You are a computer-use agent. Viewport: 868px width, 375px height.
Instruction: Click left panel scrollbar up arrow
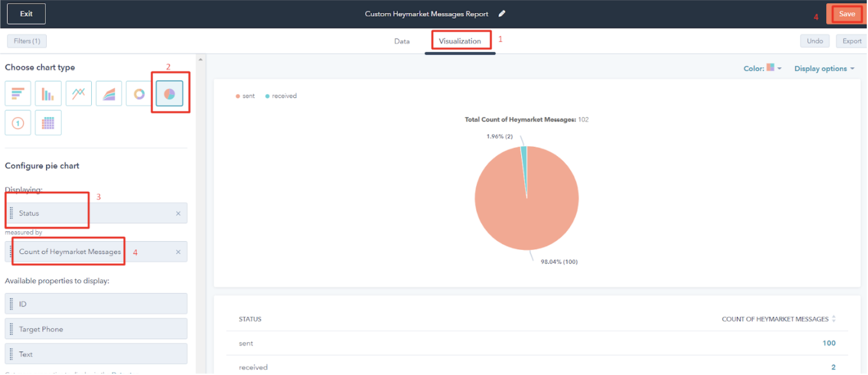[200, 59]
